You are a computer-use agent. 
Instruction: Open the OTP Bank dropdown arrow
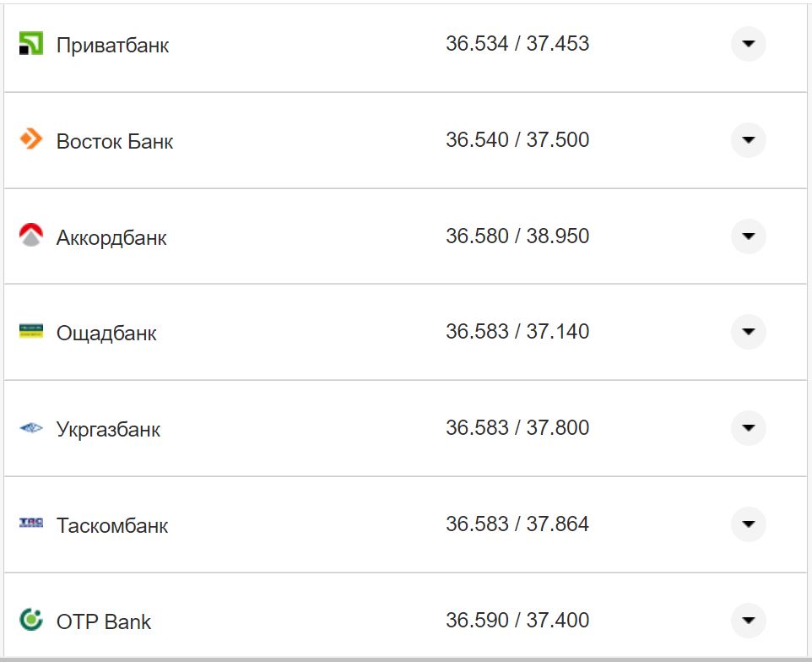point(748,621)
